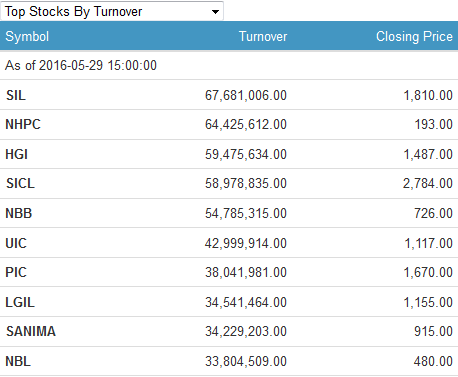This screenshot has height=377, width=458.
Task: Click turnover value 42,999,914.00
Action: [x=246, y=243]
